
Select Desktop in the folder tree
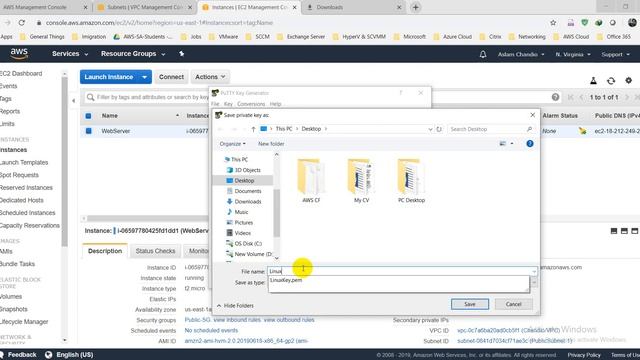click(x=244, y=180)
